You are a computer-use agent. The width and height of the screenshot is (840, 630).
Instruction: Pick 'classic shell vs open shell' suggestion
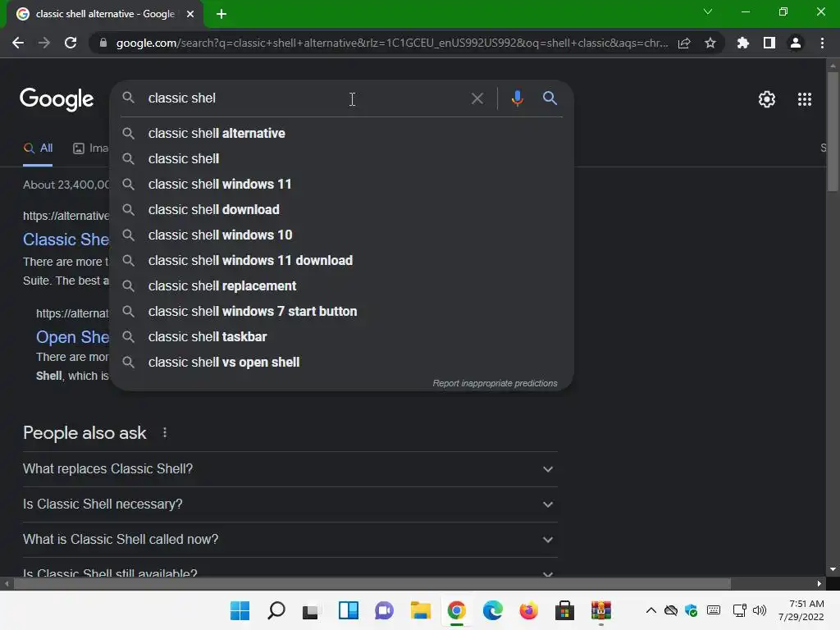pos(342,362)
